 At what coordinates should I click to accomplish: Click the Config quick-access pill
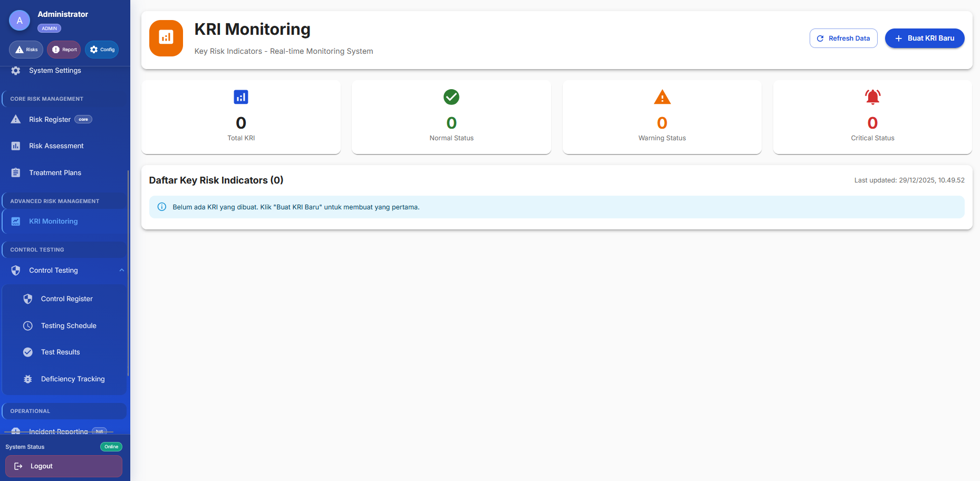pyautogui.click(x=102, y=50)
